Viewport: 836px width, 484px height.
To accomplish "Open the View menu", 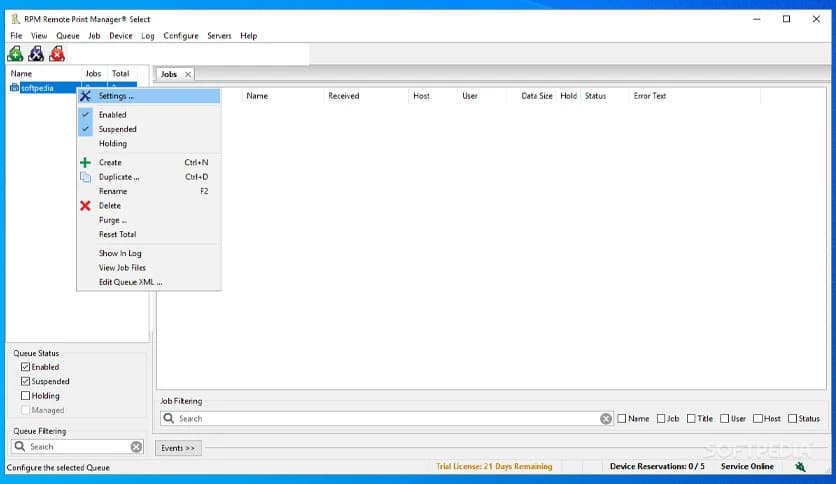I will click(x=39, y=36).
